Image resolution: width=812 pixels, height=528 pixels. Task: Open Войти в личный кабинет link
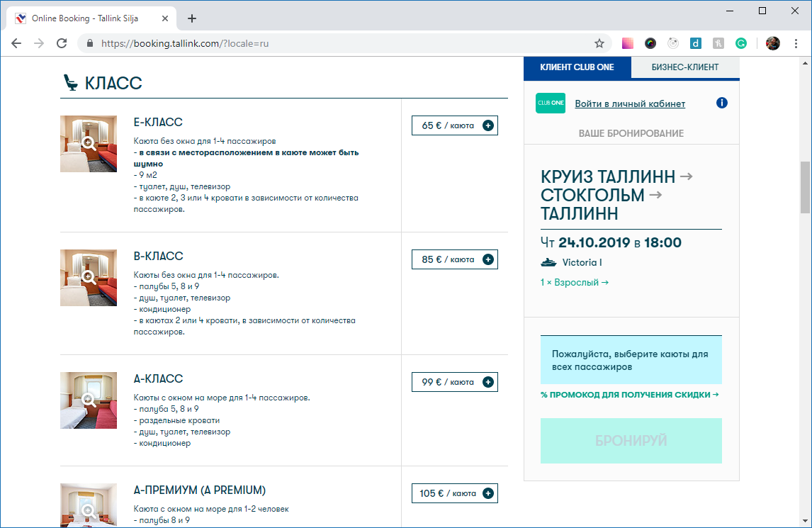[630, 103]
